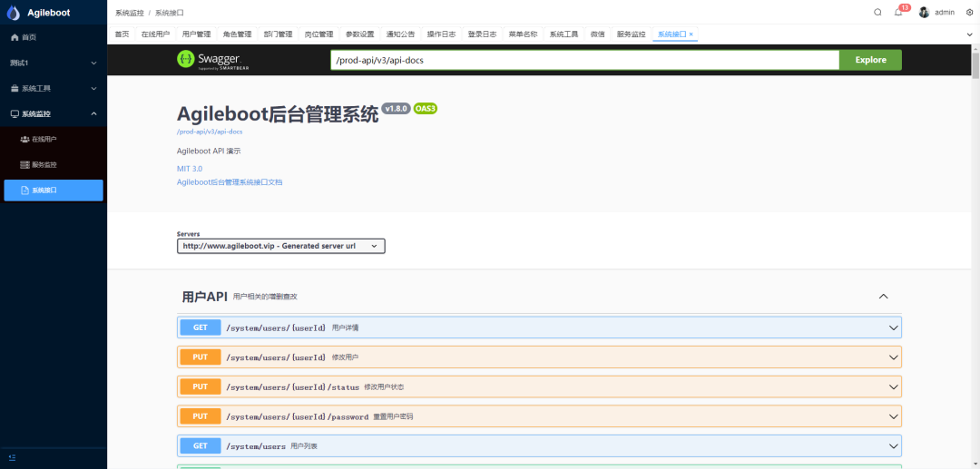
Task: Click the Agileboot water drop logo
Action: click(12, 13)
